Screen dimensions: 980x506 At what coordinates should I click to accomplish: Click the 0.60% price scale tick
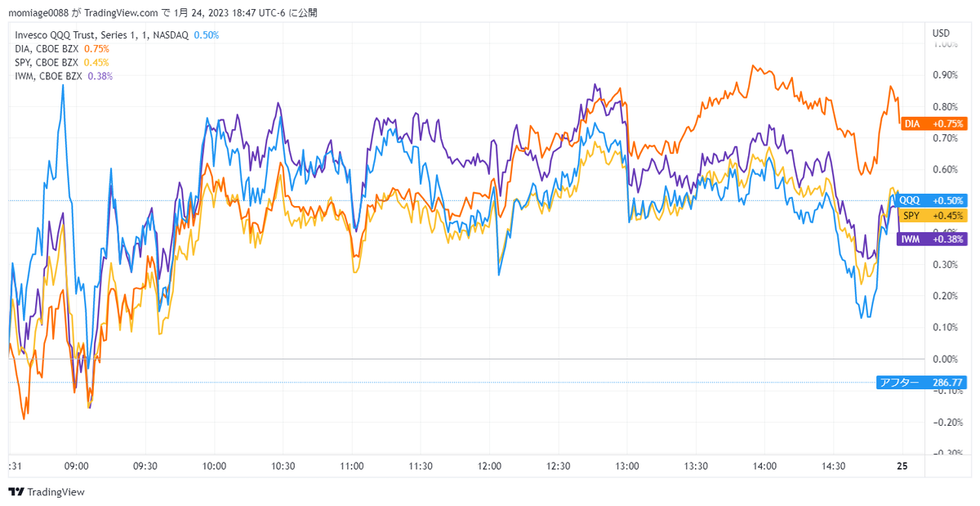pyautogui.click(x=946, y=169)
